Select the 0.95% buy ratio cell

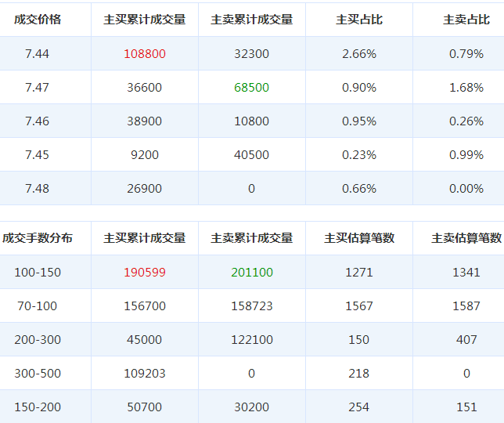coord(359,121)
